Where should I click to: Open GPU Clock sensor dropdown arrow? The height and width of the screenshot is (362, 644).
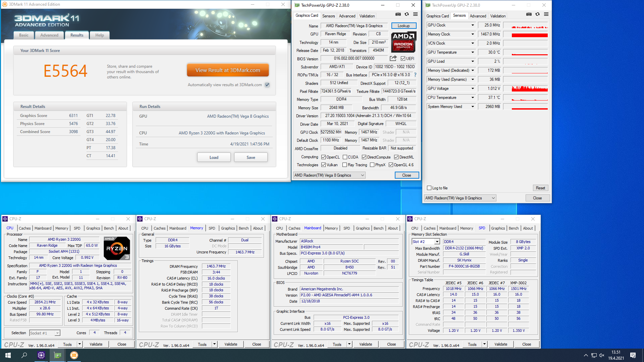click(473, 25)
